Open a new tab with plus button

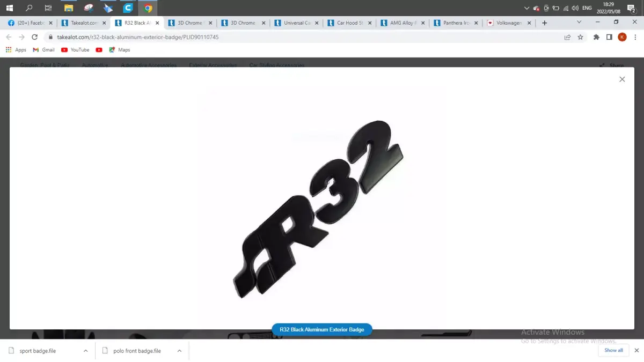coord(544,23)
